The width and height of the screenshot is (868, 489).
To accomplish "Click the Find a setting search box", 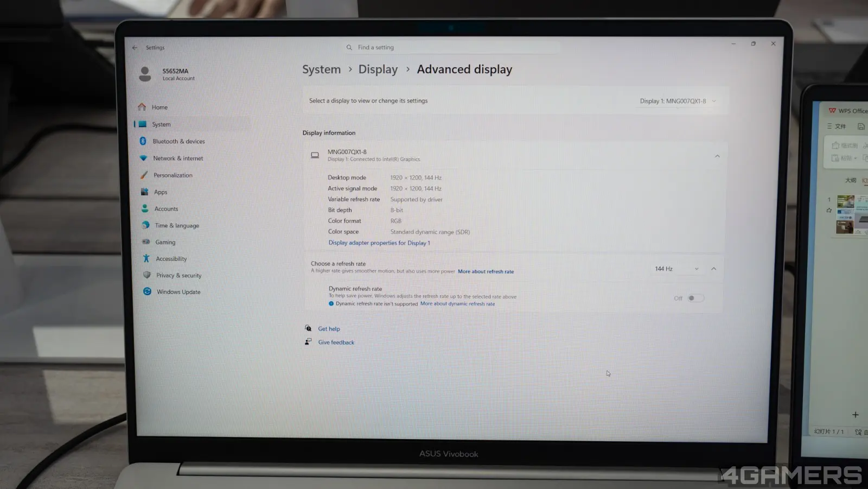I will [453, 48].
